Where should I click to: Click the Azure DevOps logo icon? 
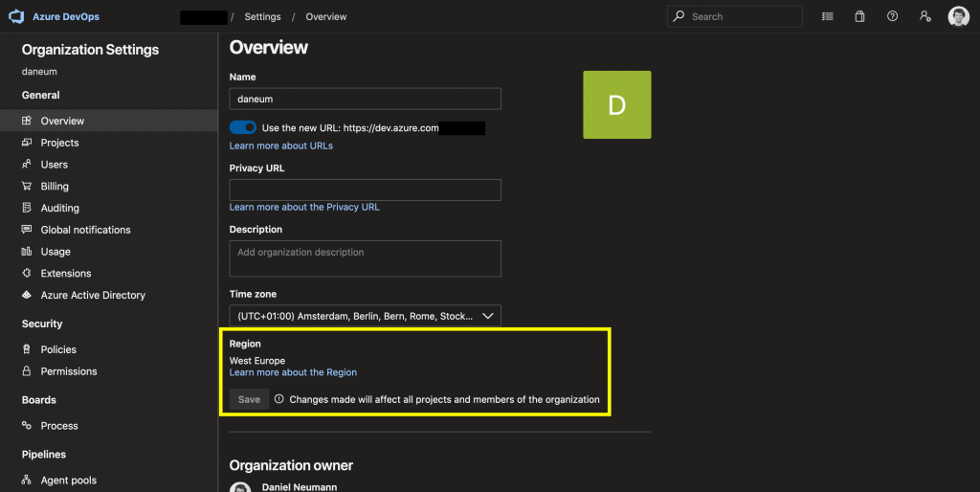[x=16, y=17]
